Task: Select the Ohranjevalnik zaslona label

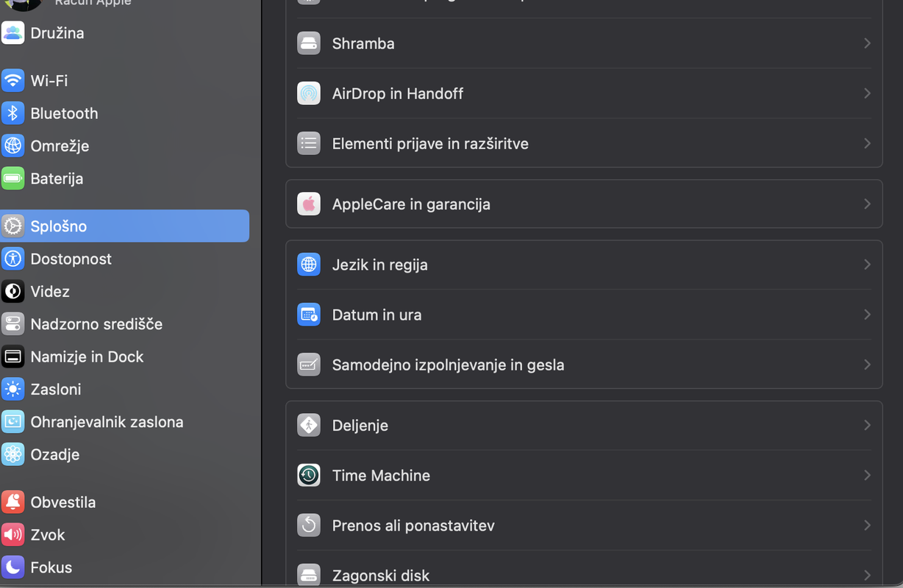Action: pos(107,422)
